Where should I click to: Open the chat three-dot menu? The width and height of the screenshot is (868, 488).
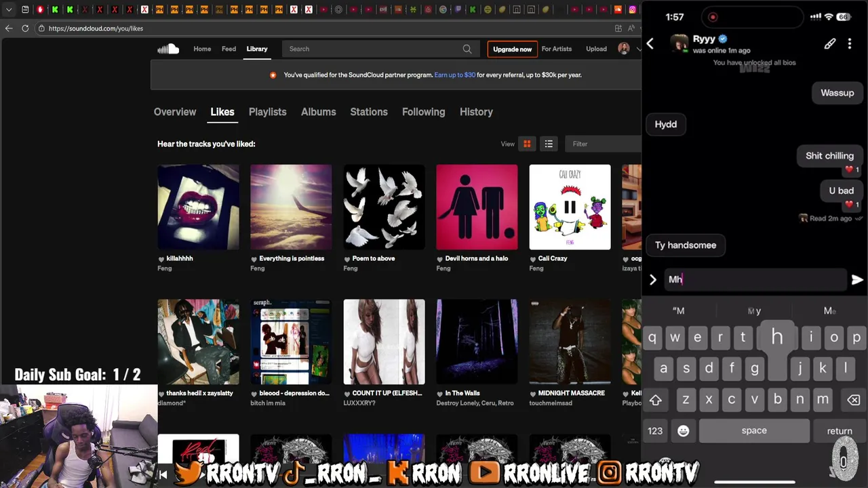(x=850, y=44)
